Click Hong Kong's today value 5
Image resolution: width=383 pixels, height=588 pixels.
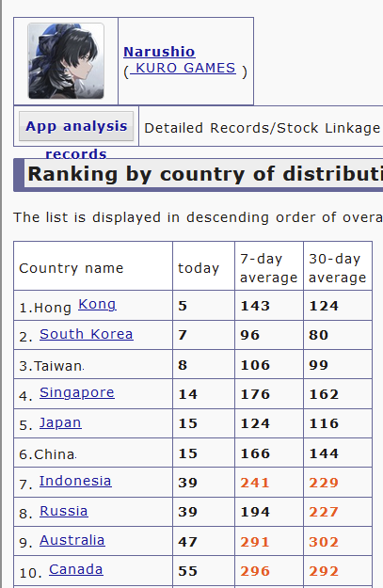183,306
